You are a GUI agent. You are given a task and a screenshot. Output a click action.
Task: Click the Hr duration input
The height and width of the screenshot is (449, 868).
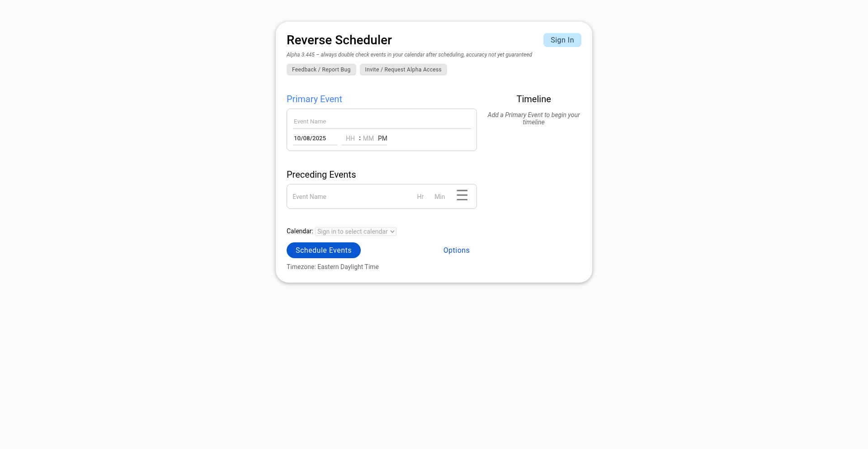[420, 197]
